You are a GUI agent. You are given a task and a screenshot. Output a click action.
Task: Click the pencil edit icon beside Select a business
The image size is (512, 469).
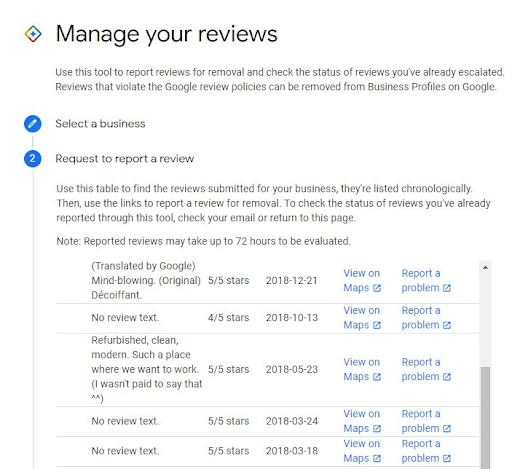click(x=33, y=124)
